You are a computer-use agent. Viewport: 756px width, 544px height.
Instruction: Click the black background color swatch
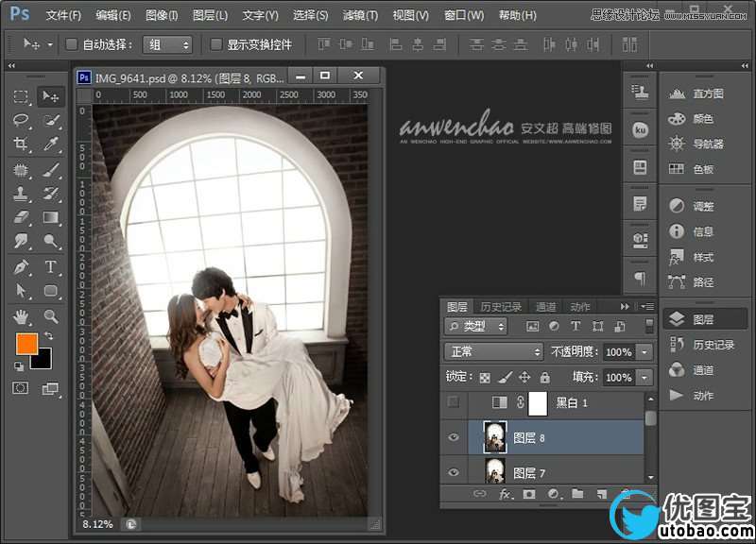click(x=44, y=363)
